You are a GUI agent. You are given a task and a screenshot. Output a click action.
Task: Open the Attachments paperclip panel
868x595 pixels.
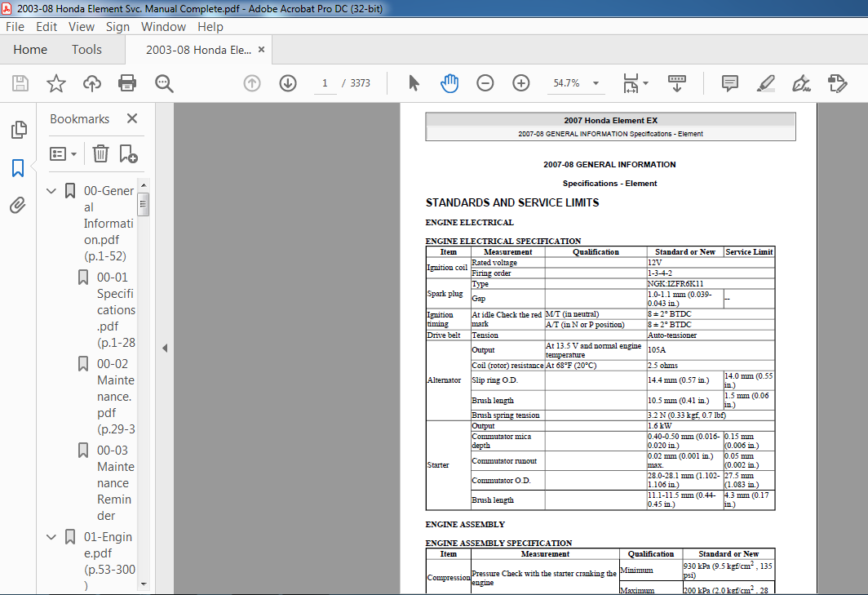(x=18, y=206)
